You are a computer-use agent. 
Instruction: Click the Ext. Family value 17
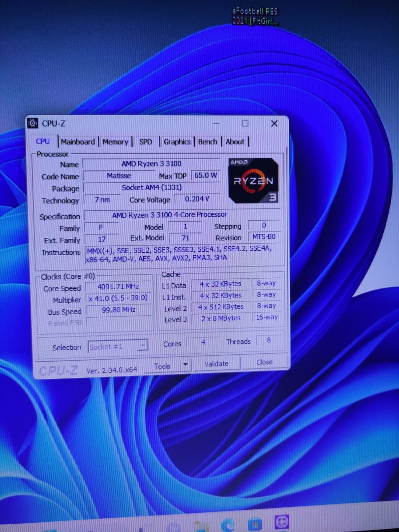tap(102, 239)
